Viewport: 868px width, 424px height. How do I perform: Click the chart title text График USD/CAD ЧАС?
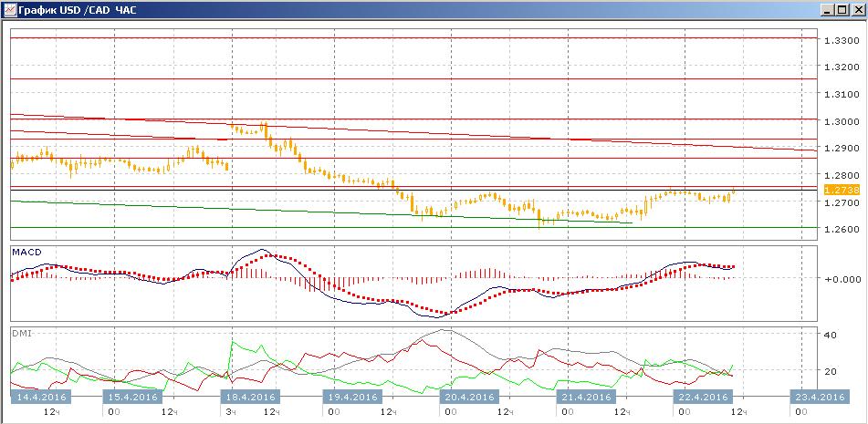pos(77,10)
